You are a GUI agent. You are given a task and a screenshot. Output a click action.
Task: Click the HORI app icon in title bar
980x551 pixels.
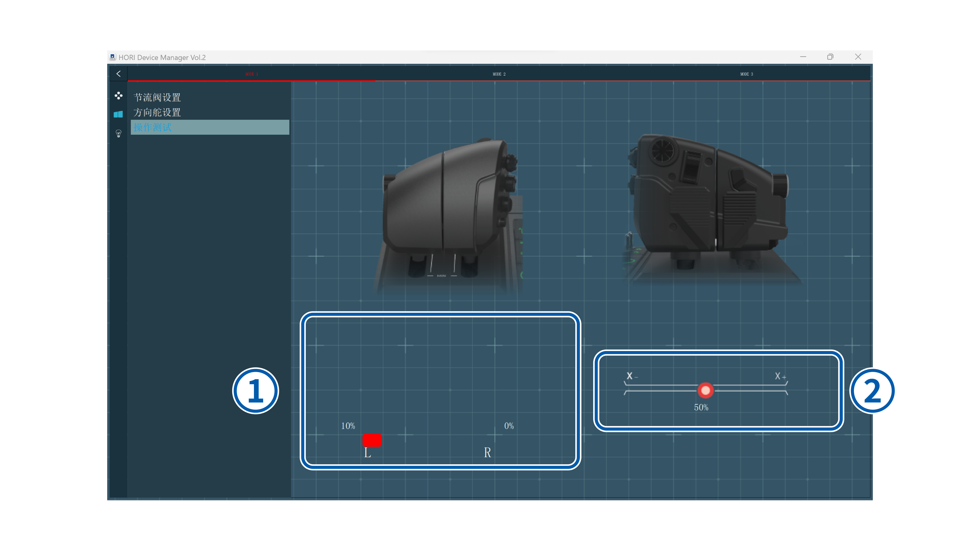click(x=112, y=57)
